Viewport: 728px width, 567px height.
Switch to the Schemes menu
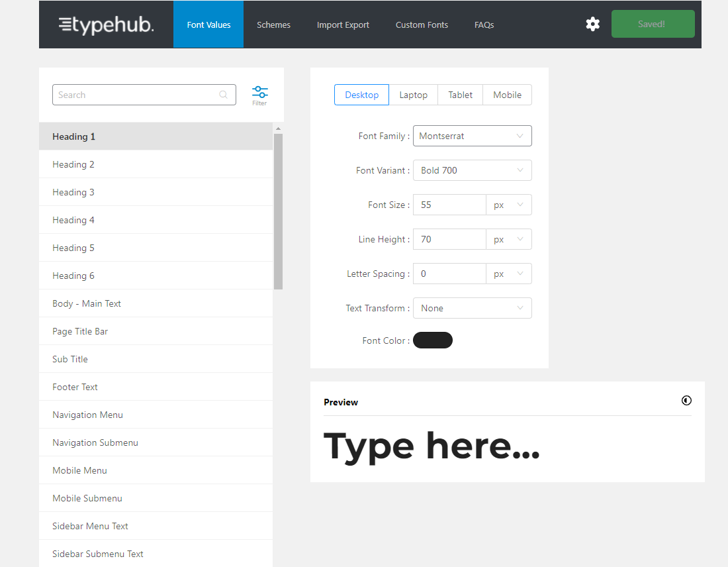[x=273, y=25]
